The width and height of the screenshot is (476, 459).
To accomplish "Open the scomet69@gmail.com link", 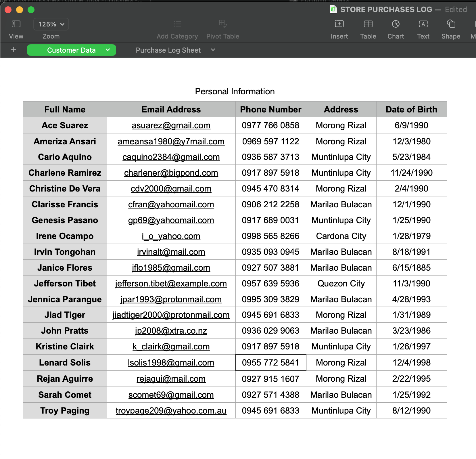I will click(x=171, y=395).
